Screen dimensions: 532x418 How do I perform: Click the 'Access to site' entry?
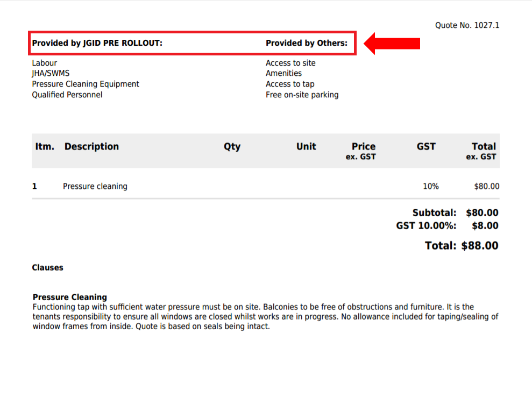290,63
